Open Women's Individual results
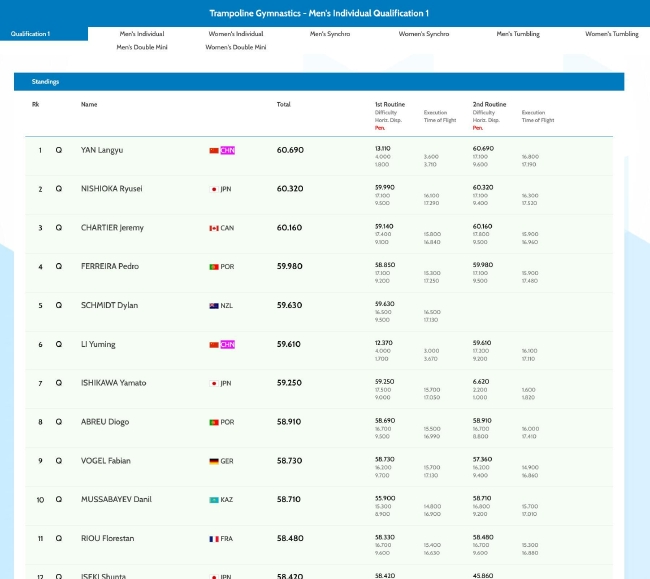This screenshot has height=579, width=650. coord(236,34)
